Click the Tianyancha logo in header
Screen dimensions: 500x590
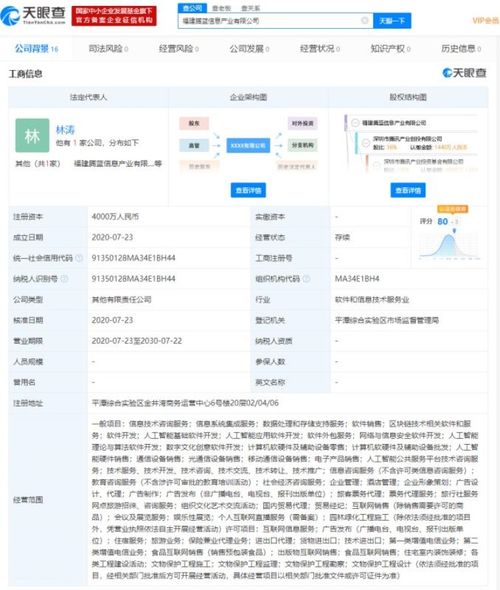coord(33,15)
